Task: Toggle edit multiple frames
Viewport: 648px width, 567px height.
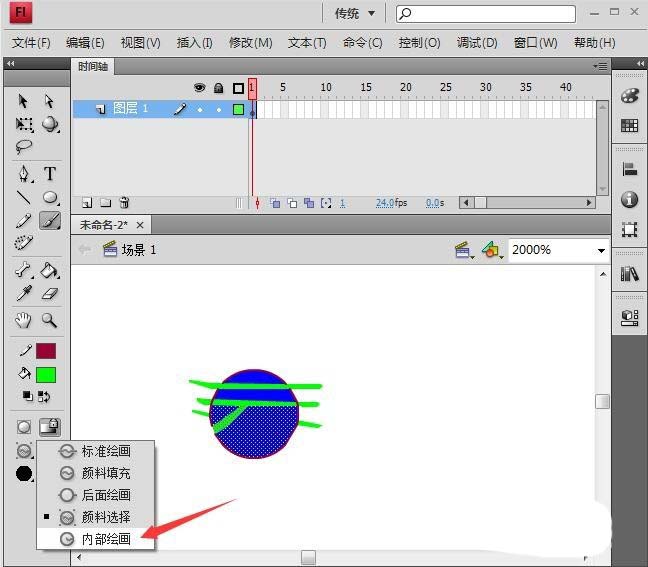Action: coord(309,202)
